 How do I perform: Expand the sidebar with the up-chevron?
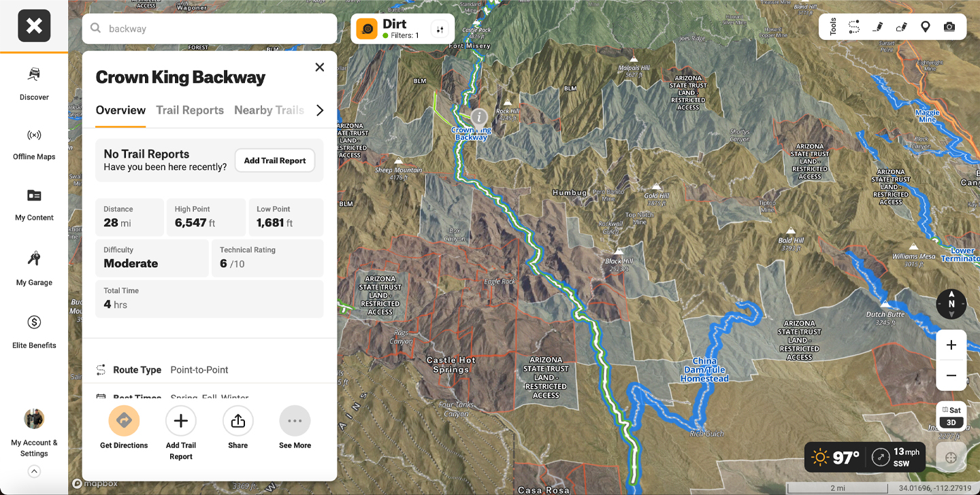(34, 472)
